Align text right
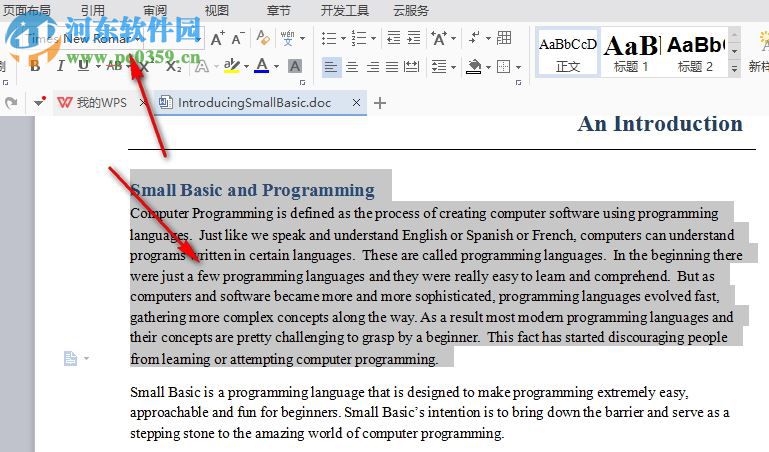 pyautogui.click(x=372, y=67)
